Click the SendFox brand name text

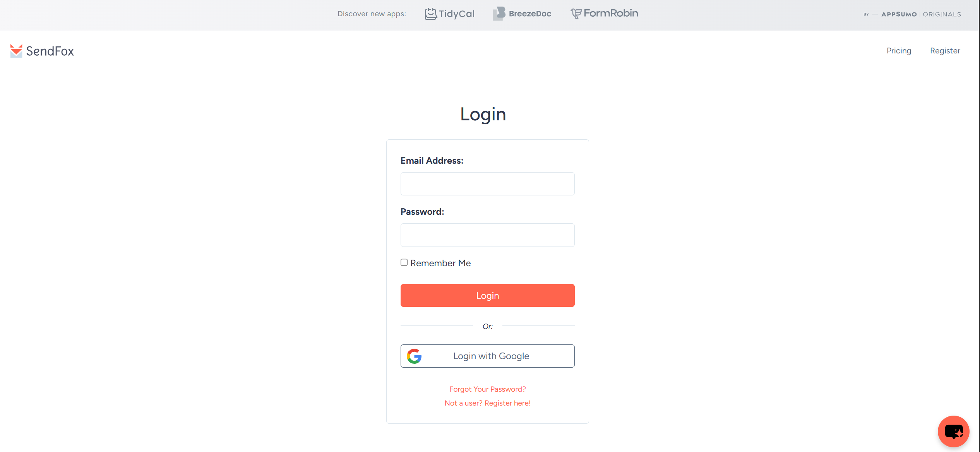[50, 51]
